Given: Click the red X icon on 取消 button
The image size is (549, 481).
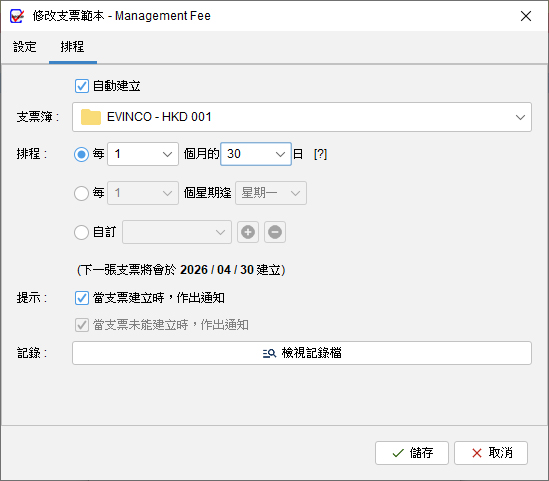Looking at the screenshot, I should (x=477, y=453).
